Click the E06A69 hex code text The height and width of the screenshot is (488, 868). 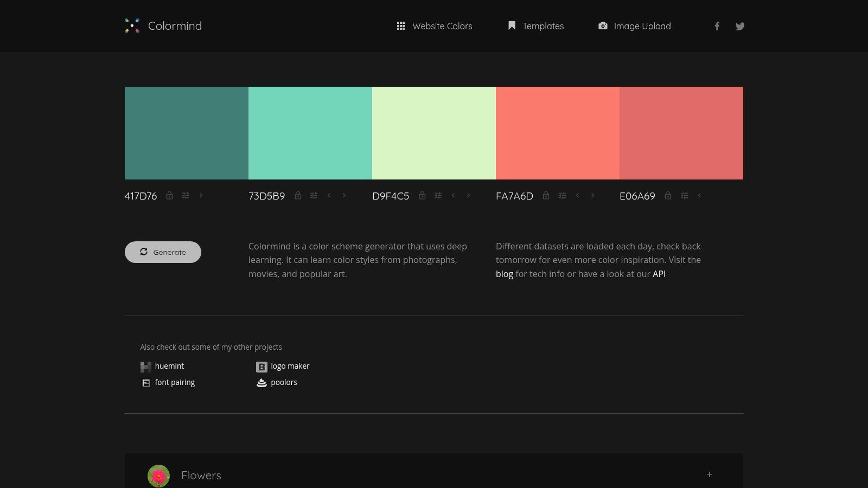click(x=637, y=196)
